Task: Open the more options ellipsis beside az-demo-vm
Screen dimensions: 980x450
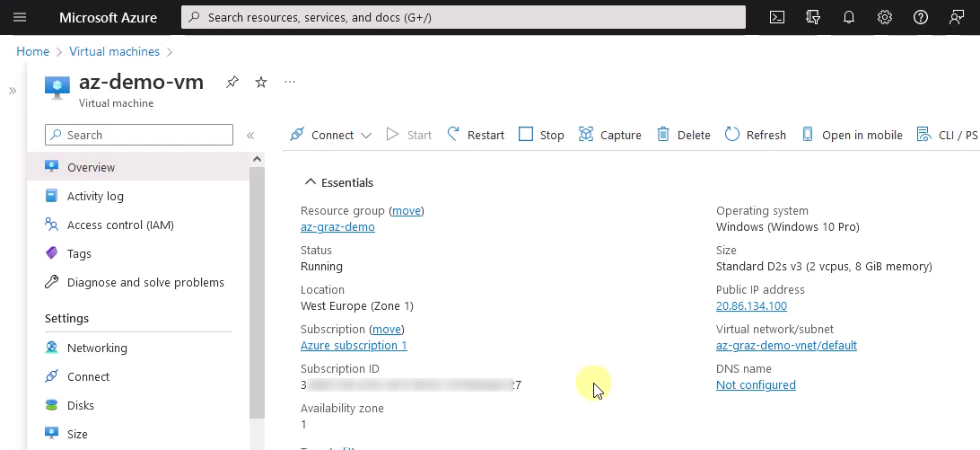Action: tap(289, 82)
